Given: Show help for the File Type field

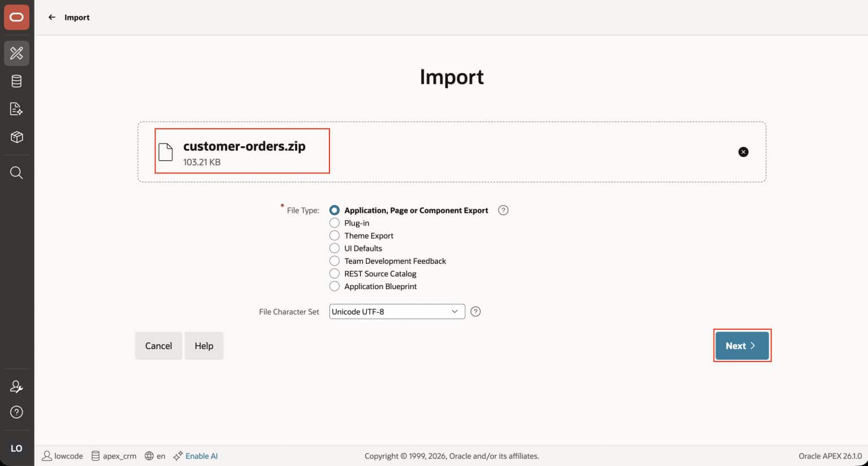Looking at the screenshot, I should pos(503,210).
